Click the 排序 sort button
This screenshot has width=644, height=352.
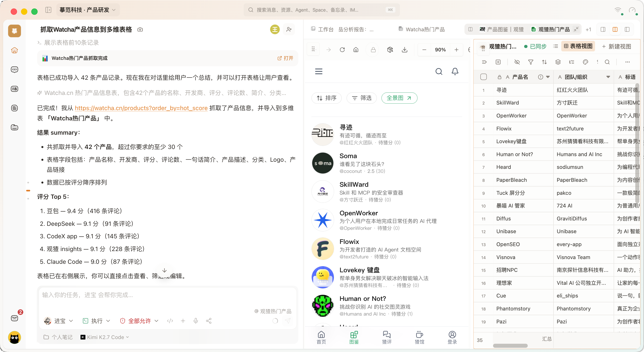click(x=326, y=98)
